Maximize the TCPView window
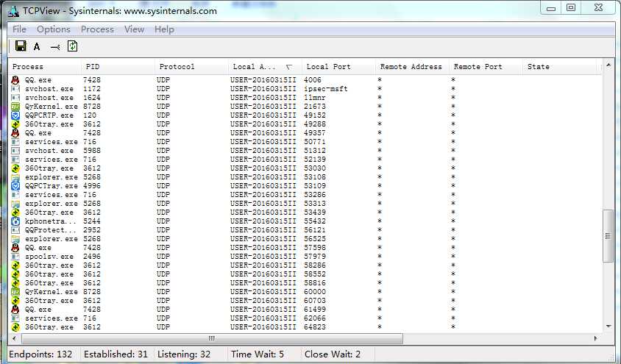Viewport: 621px width, 364px height. 571,8
